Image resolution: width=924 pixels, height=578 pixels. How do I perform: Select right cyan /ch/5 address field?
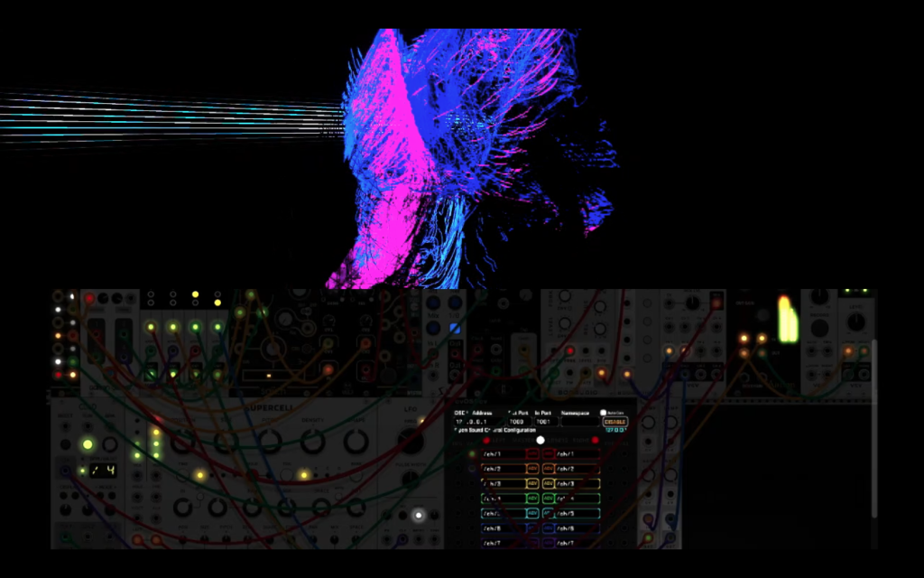(x=578, y=514)
